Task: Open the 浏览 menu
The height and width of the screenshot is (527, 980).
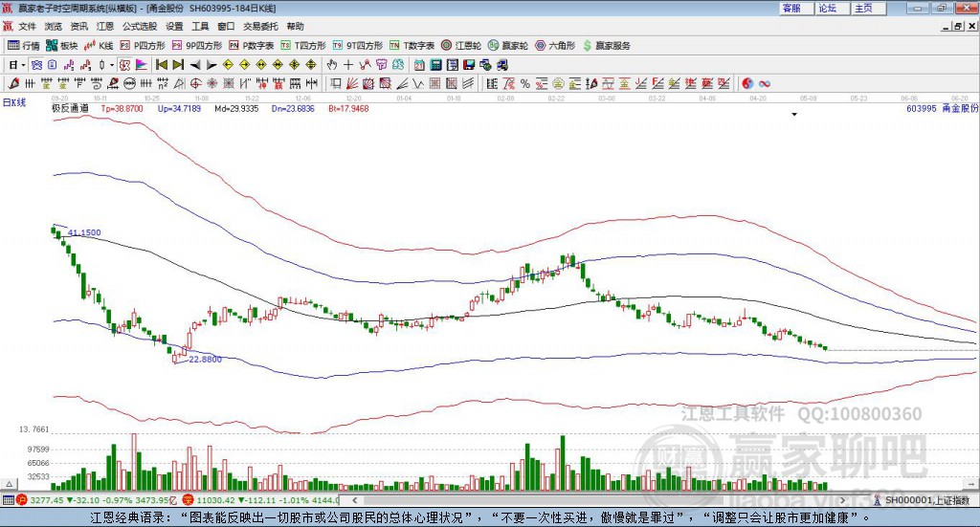Action: pos(54,26)
